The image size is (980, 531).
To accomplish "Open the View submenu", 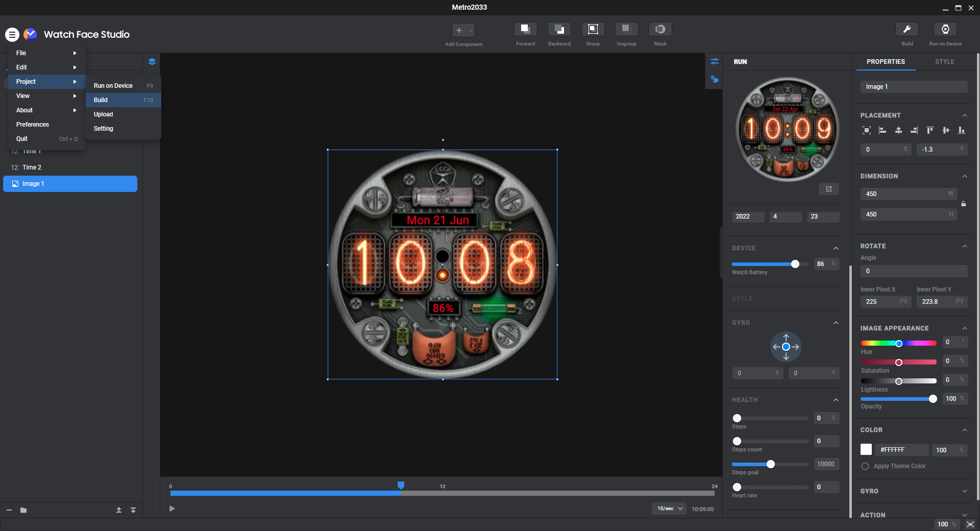I will point(46,96).
